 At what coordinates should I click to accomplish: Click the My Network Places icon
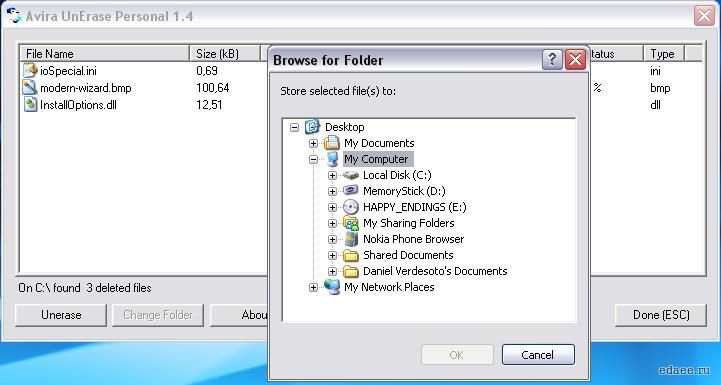[x=332, y=287]
